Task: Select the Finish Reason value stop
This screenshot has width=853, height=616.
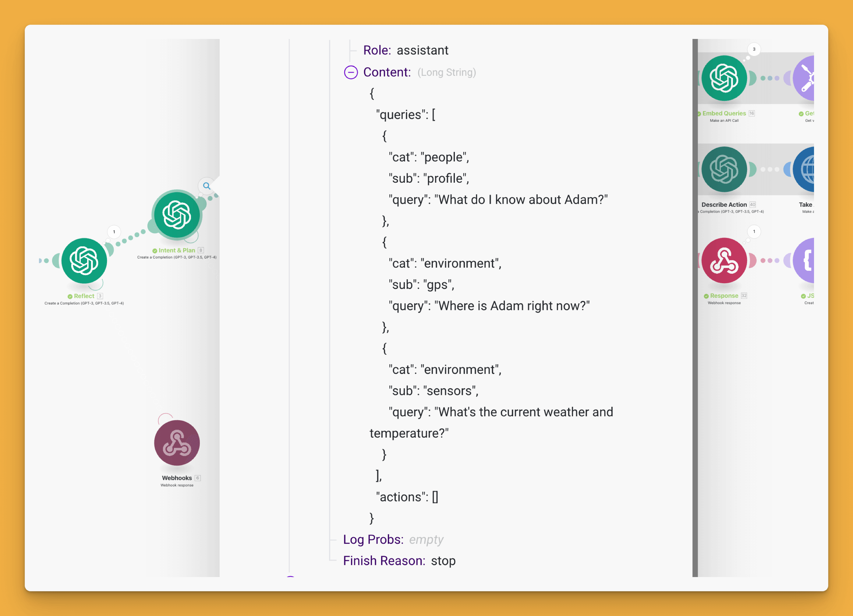Action: point(444,561)
